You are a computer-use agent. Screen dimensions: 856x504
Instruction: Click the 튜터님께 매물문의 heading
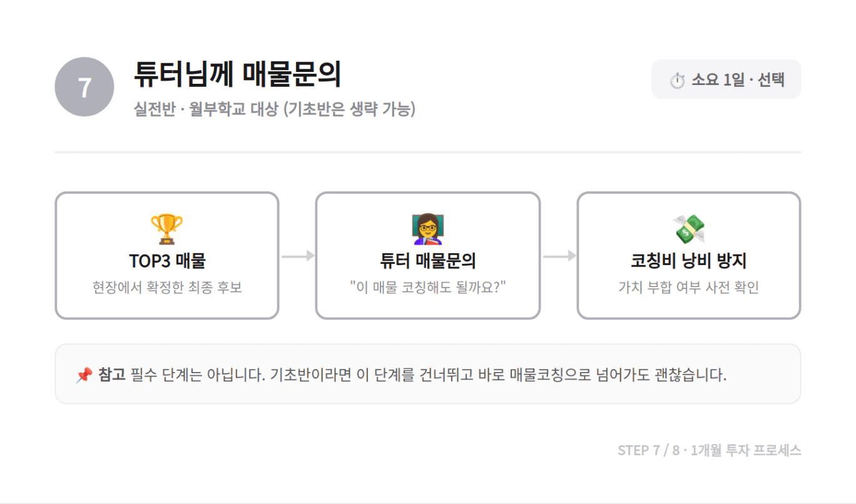coord(238,75)
